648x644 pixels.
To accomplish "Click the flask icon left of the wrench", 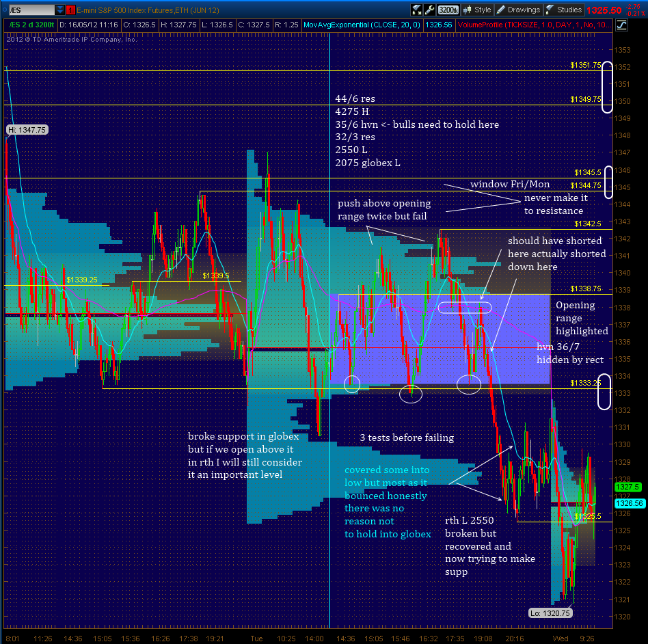I will (416, 10).
